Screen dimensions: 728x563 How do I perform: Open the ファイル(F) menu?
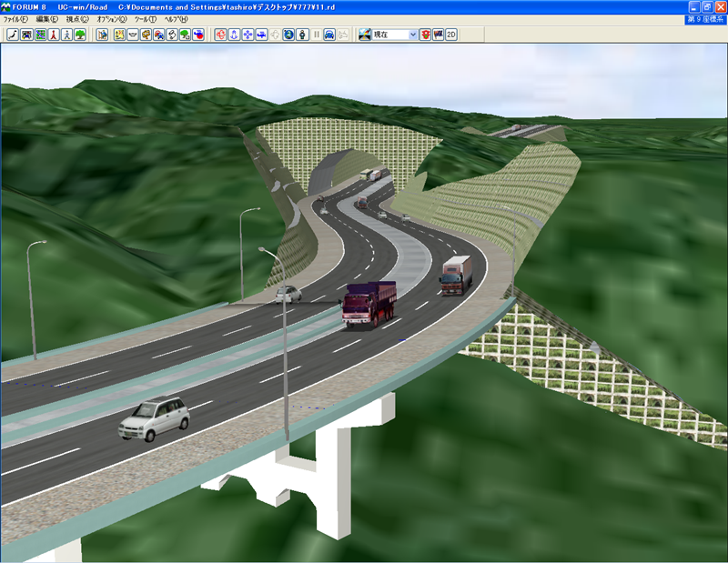point(15,19)
